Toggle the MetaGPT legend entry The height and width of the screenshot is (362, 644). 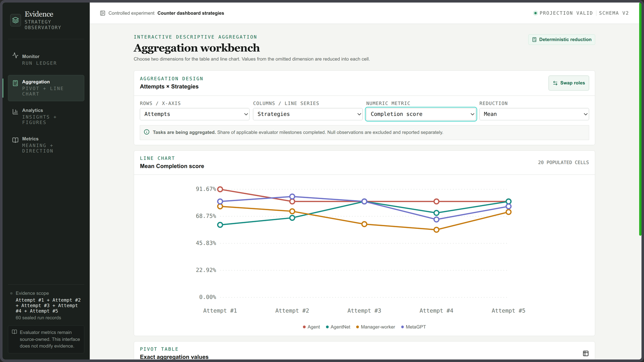(x=413, y=327)
